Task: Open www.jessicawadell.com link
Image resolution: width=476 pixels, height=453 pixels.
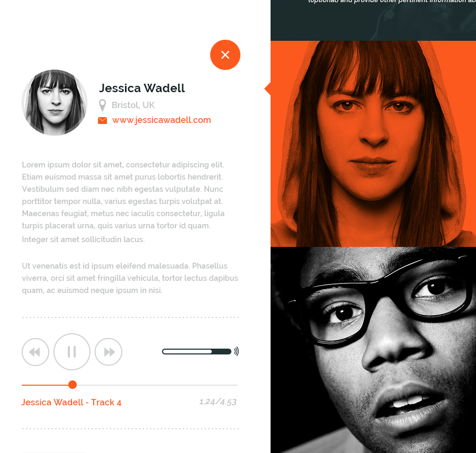Action: tap(161, 120)
